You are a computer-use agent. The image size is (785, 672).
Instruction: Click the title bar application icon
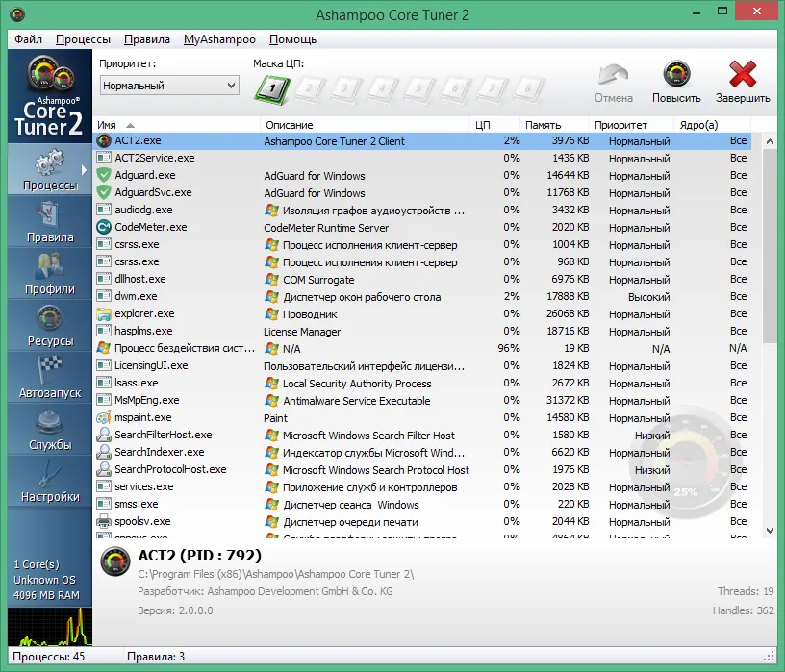tap(17, 14)
